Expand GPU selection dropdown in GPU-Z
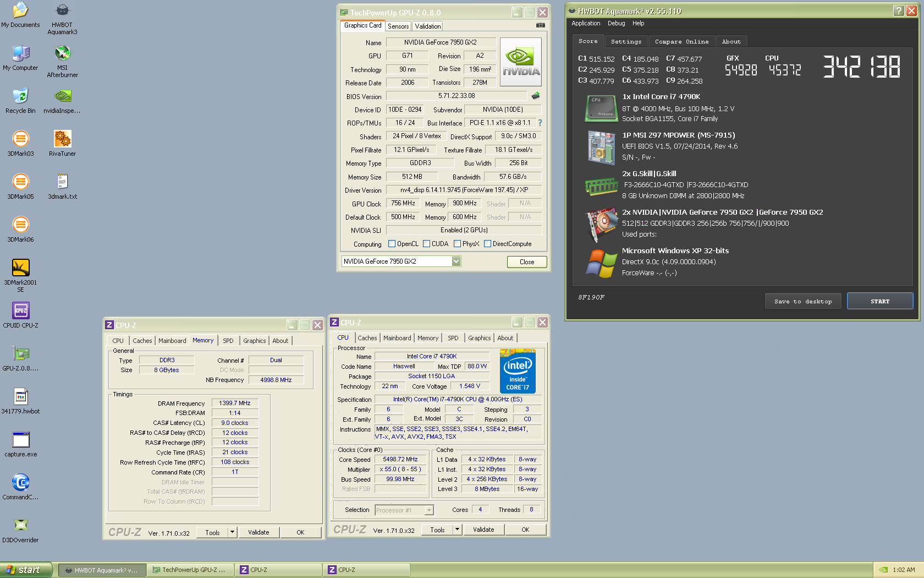924x578 pixels. click(x=456, y=261)
